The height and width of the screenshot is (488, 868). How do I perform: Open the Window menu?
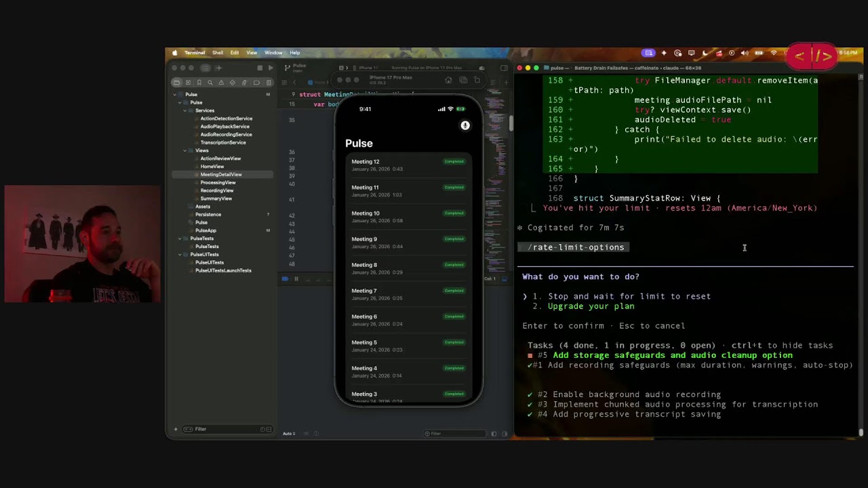point(273,53)
